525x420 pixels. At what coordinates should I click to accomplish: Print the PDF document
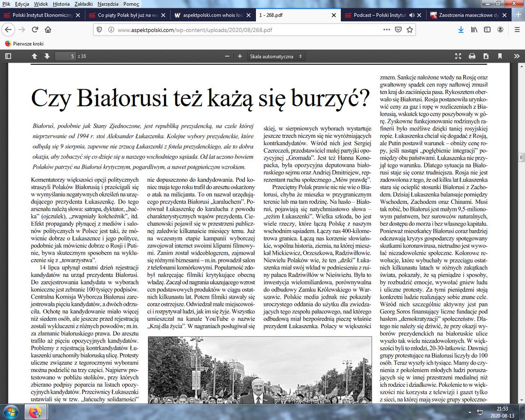472,56
